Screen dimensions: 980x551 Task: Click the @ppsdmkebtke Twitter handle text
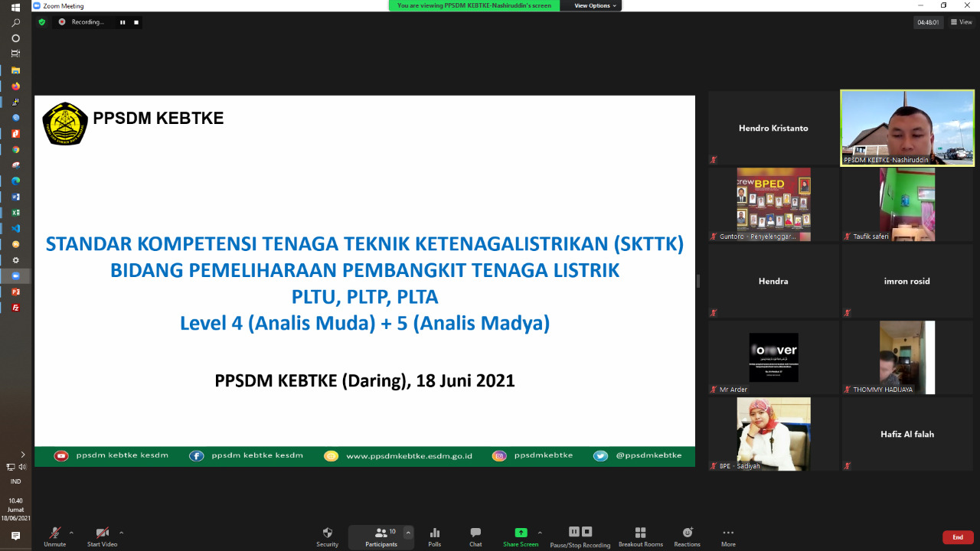648,455
